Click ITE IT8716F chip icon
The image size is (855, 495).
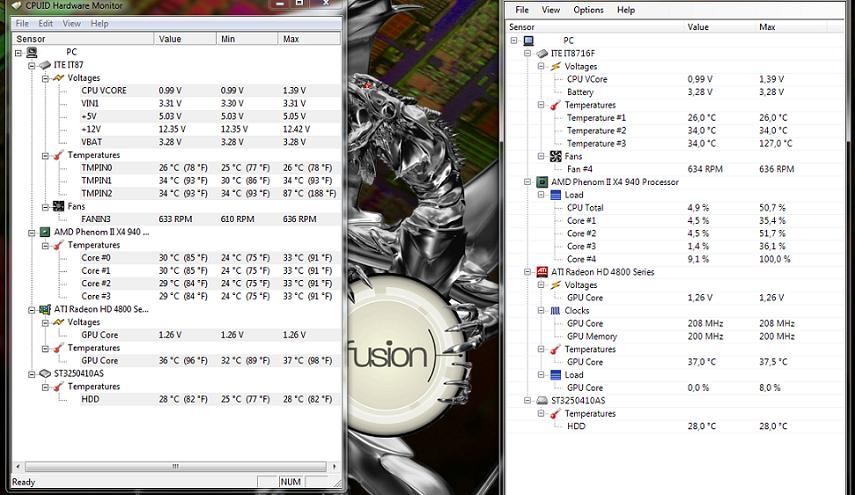point(542,53)
